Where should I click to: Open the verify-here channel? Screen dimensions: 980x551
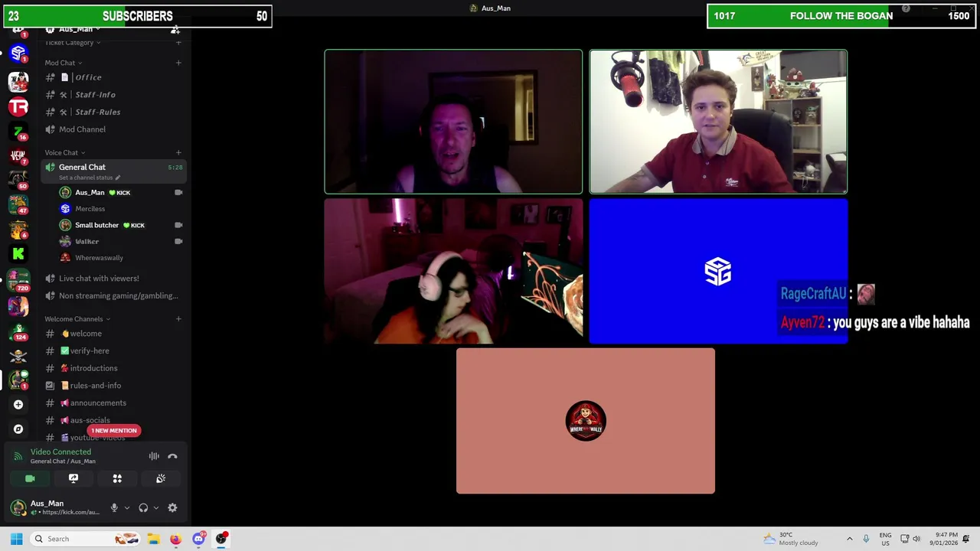[x=113, y=350]
